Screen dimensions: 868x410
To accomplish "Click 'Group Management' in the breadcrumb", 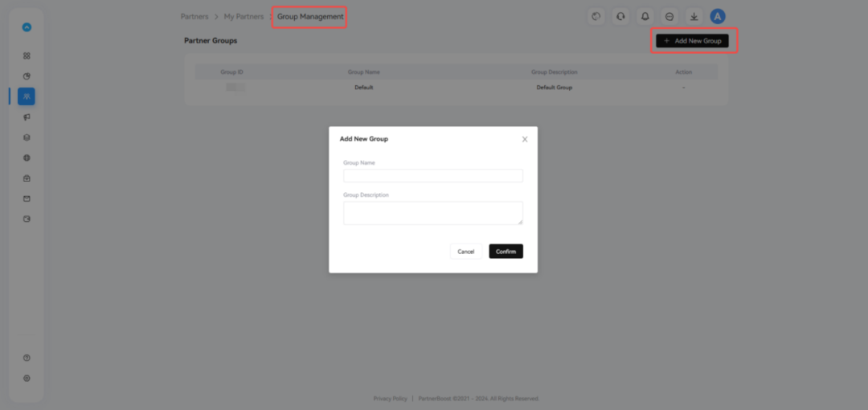I will tap(310, 17).
